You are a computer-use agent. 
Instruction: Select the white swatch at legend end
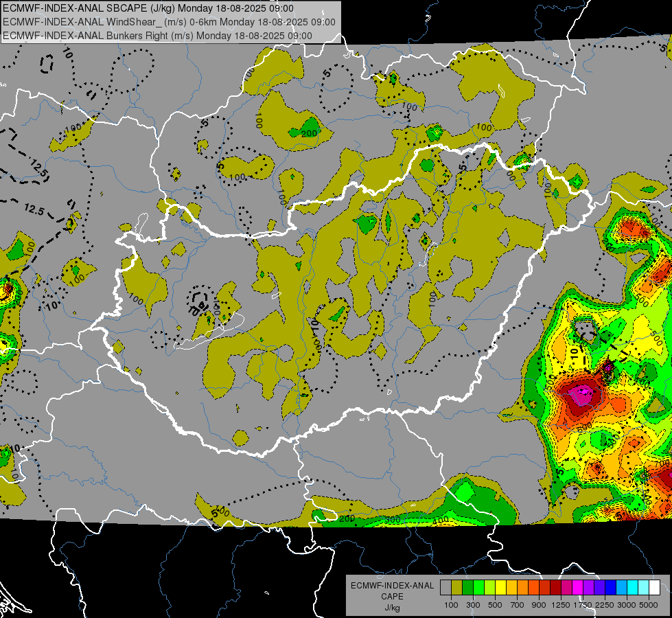[655, 588]
